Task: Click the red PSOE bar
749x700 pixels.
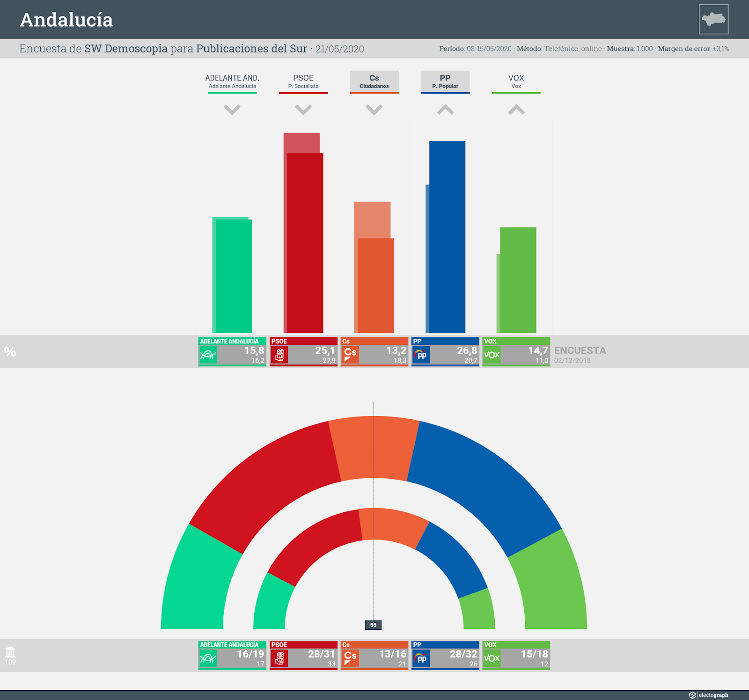Action: click(305, 243)
